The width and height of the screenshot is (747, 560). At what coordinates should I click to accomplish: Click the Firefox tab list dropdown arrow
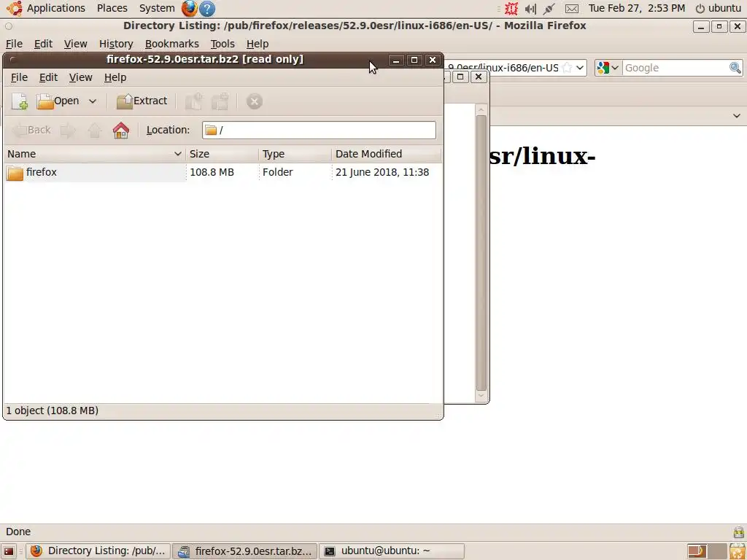pos(737,116)
